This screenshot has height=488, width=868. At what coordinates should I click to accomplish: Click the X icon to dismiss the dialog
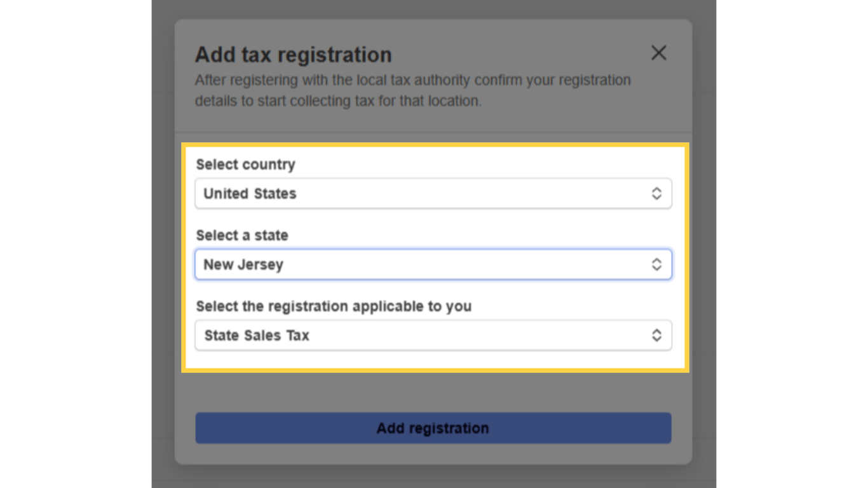[658, 53]
